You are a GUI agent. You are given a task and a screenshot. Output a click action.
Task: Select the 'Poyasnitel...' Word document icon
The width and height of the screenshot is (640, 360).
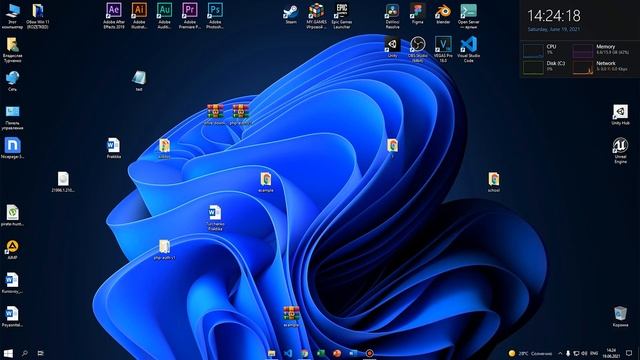coord(12,317)
